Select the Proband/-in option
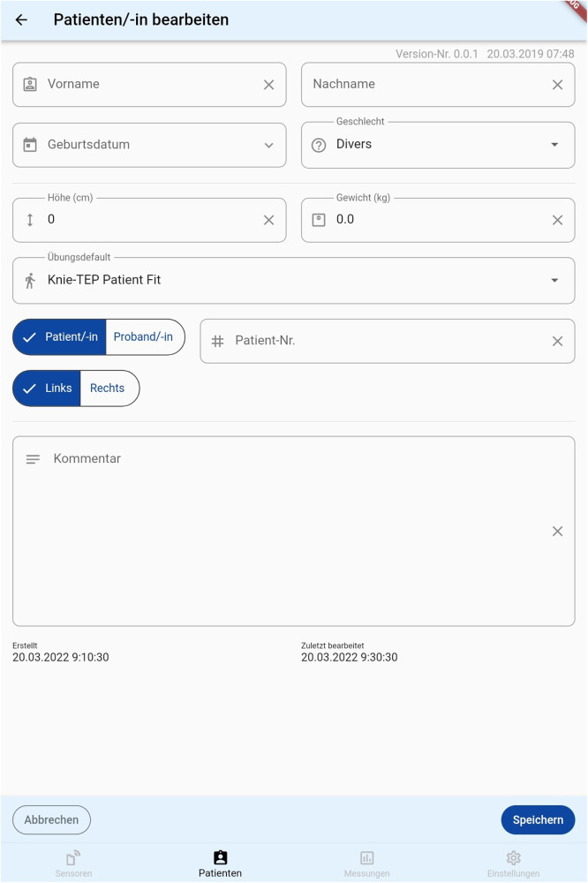This screenshot has height=883, width=588. click(144, 336)
